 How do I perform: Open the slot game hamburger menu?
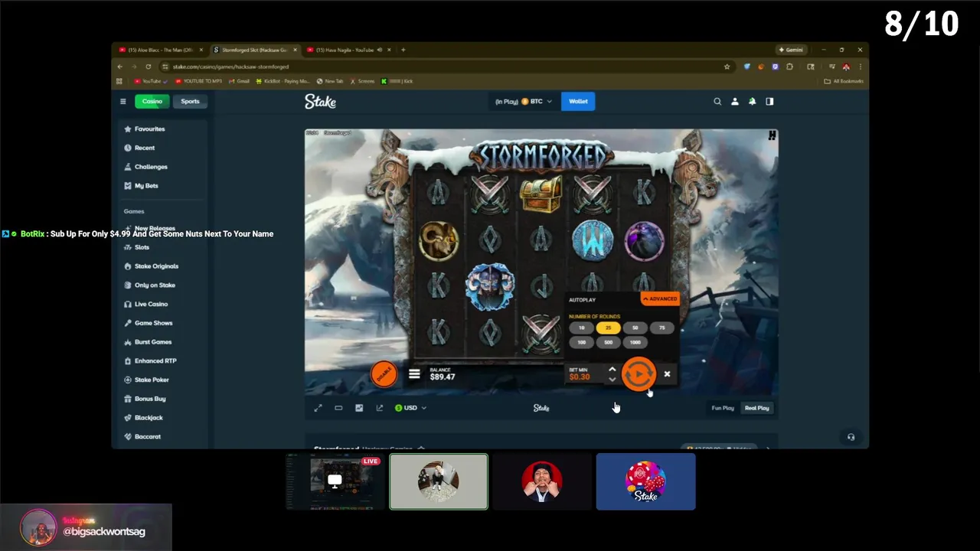[414, 374]
